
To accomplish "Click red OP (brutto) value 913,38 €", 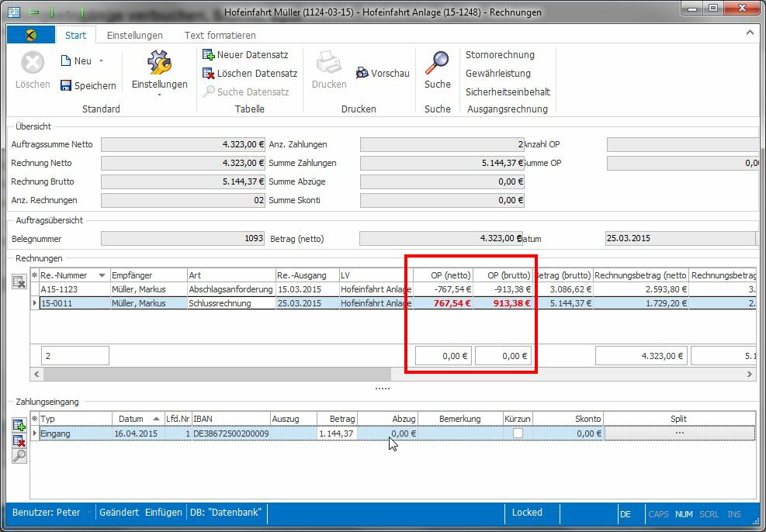I will [511, 303].
